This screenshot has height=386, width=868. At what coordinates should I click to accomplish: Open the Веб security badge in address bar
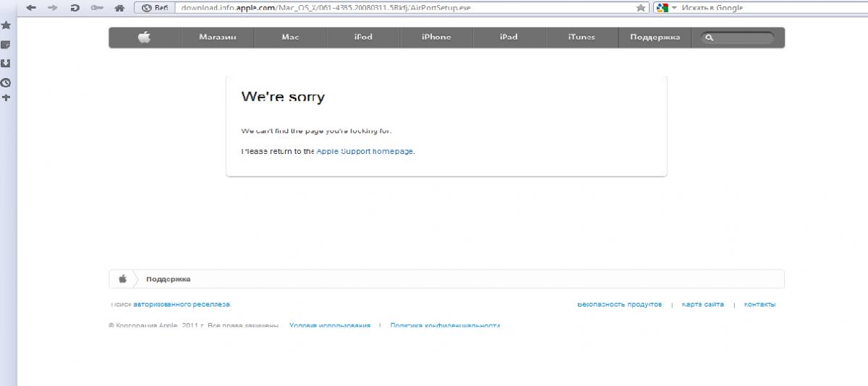click(x=155, y=7)
